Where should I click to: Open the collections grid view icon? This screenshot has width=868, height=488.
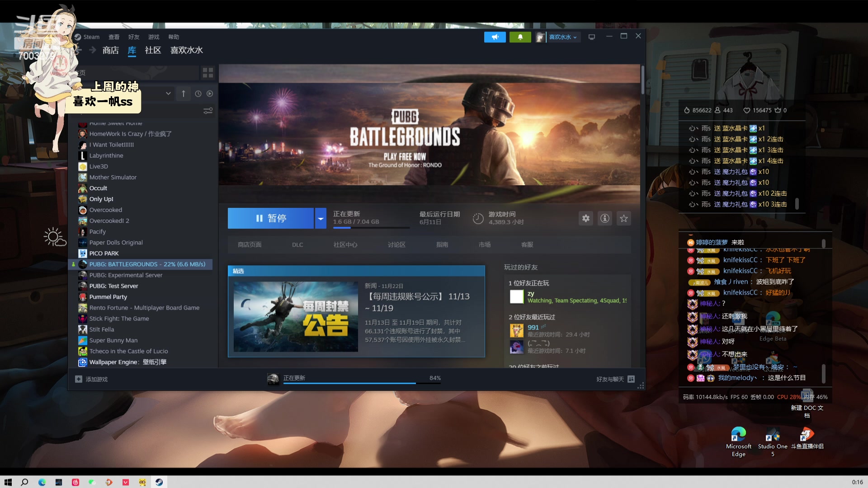point(208,72)
